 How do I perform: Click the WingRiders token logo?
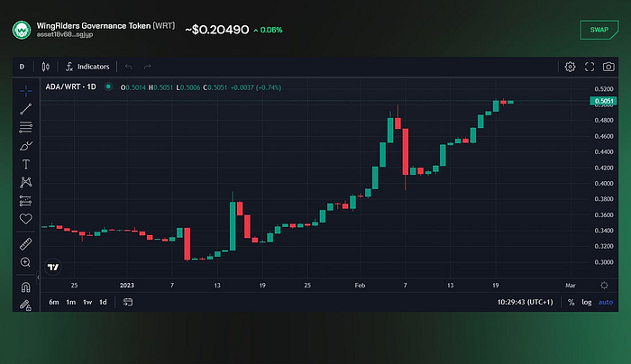click(x=22, y=30)
